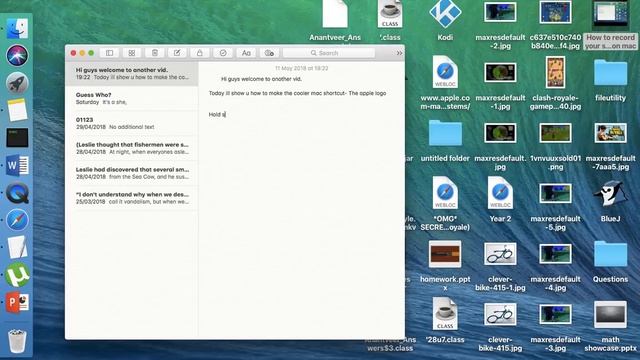640x360 pixels.
Task: Select maxresdefault-1.jpg on the desktop
Action: [500, 73]
